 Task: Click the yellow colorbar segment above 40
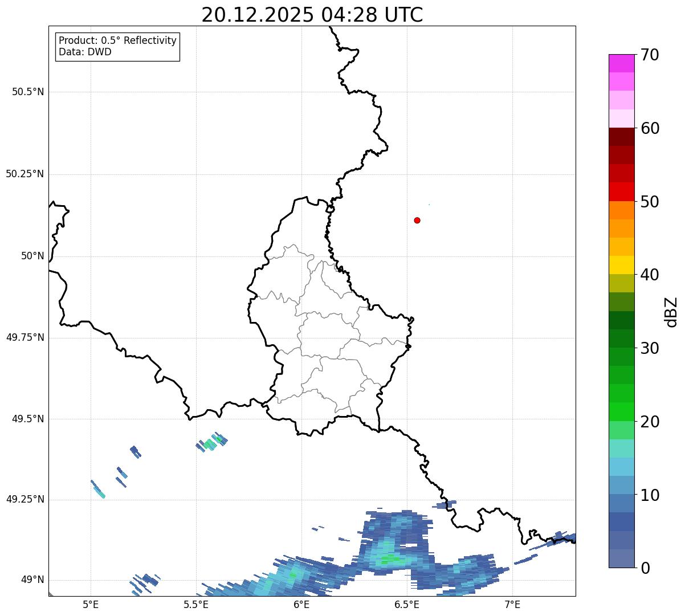point(621,265)
